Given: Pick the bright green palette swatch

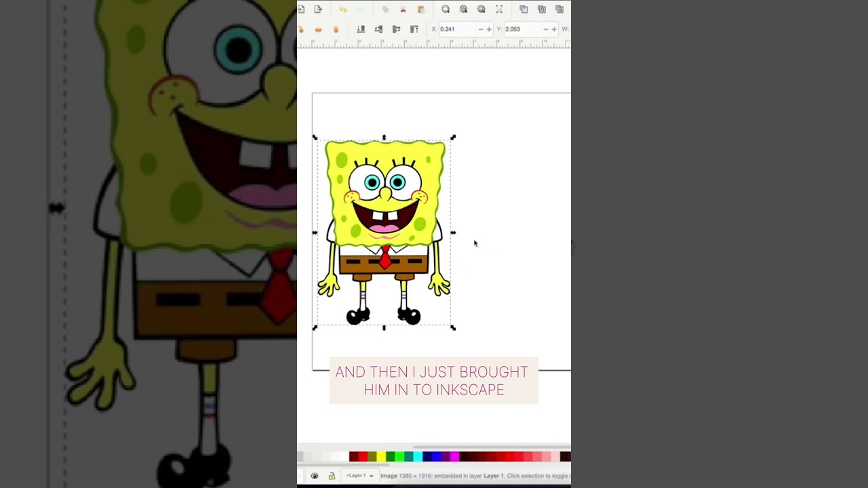Looking at the screenshot, I should (x=399, y=457).
